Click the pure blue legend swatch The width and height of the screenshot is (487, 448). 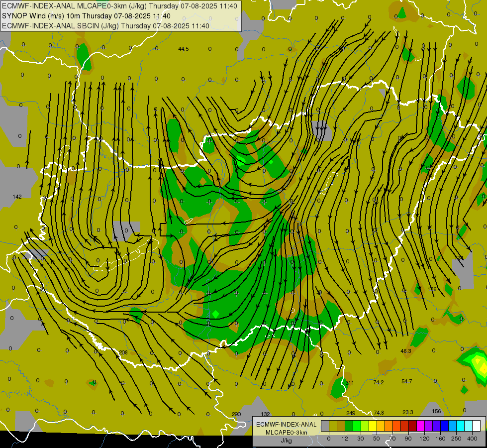coord(445,426)
